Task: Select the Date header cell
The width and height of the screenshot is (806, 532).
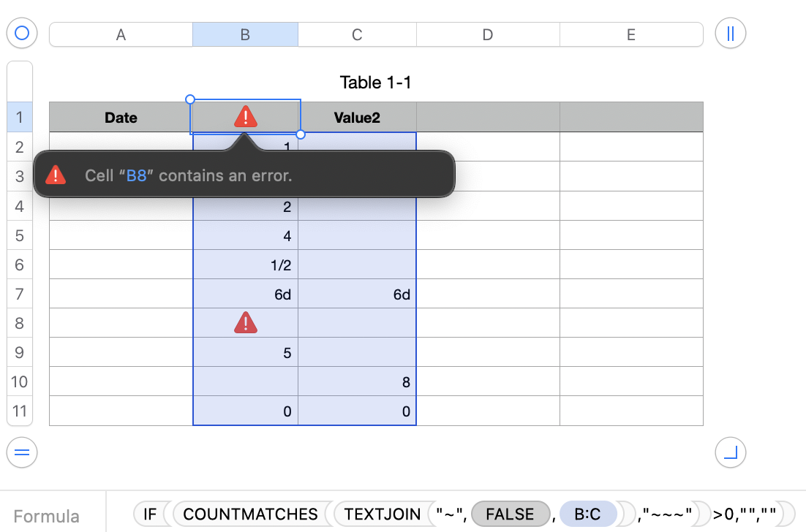Action: click(121, 118)
